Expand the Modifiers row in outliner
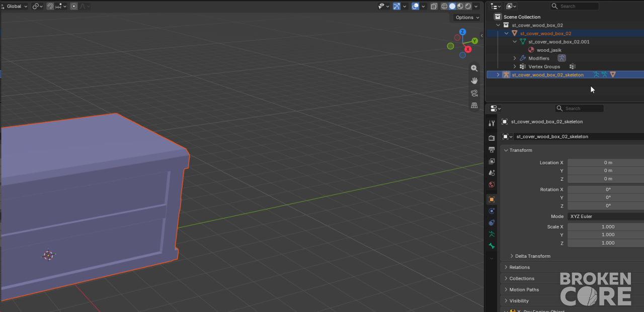The width and height of the screenshot is (644, 312). click(515, 58)
